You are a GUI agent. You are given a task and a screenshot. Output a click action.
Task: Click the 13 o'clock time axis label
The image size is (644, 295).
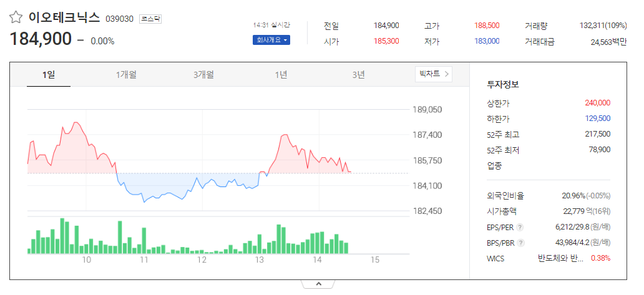pos(259,259)
